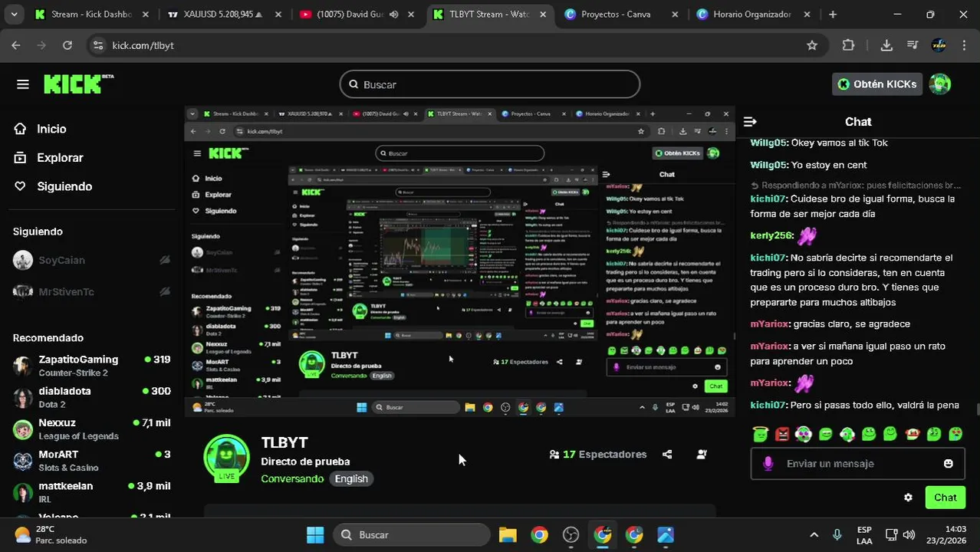The image size is (980, 552).
Task: Insert the angel halo emote
Action: tap(760, 434)
